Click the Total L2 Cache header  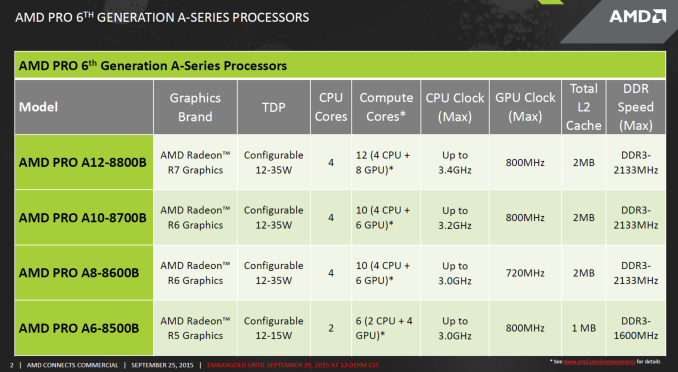coord(584,107)
